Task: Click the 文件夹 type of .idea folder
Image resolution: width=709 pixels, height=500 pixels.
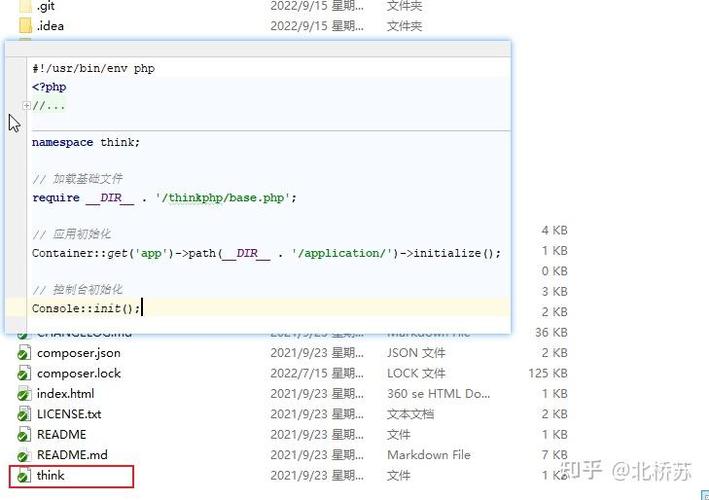Action: 404,26
